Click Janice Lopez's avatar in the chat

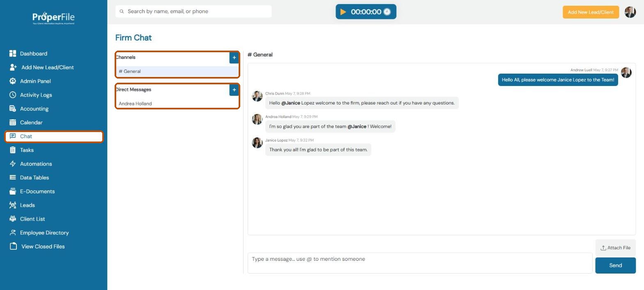[x=257, y=143]
